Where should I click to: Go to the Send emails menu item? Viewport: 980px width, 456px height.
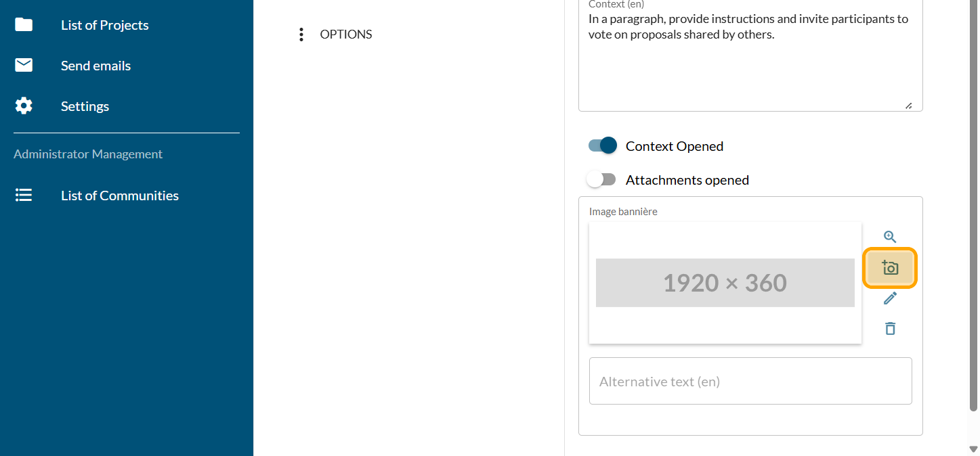click(95, 66)
